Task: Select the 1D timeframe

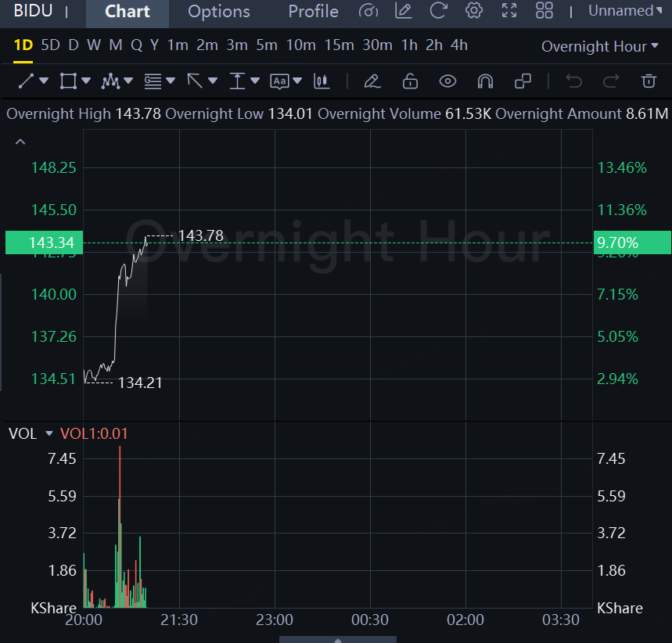Action: coord(23,45)
